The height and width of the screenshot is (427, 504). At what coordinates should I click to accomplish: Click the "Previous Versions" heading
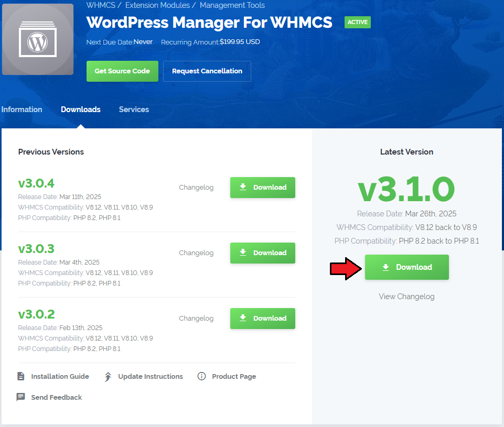click(51, 152)
